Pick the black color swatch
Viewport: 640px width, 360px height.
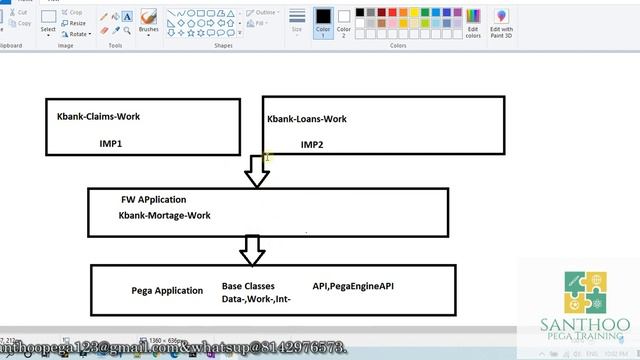(360, 13)
